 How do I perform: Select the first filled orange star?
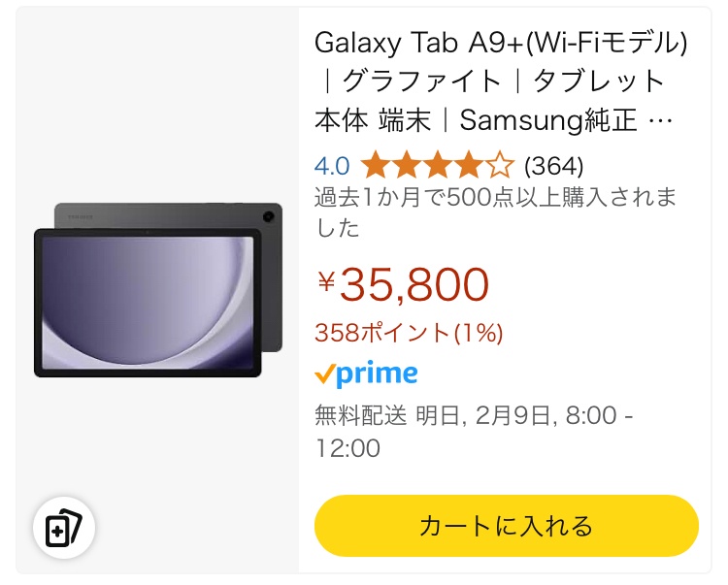pos(376,165)
